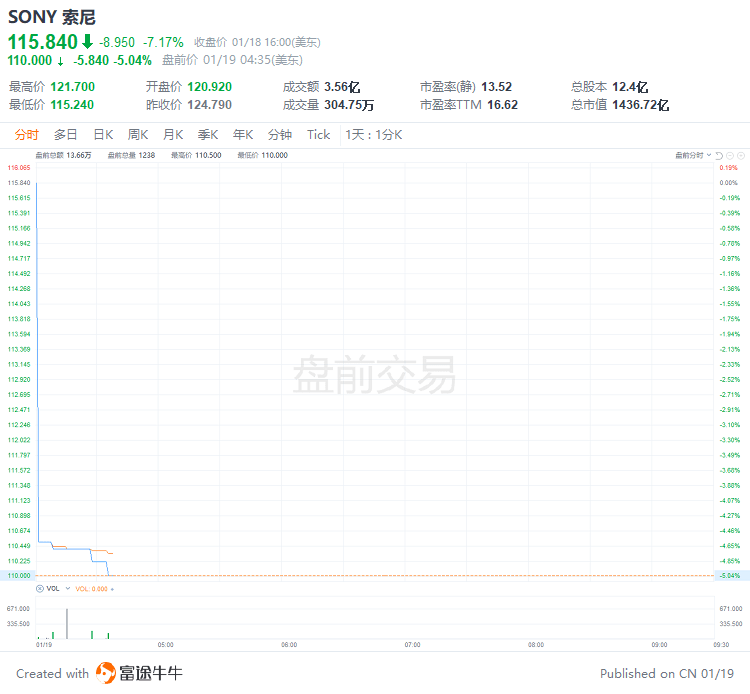Choose the 1天 : 1分K interval option
This screenshot has width=750, height=694.
374,135
